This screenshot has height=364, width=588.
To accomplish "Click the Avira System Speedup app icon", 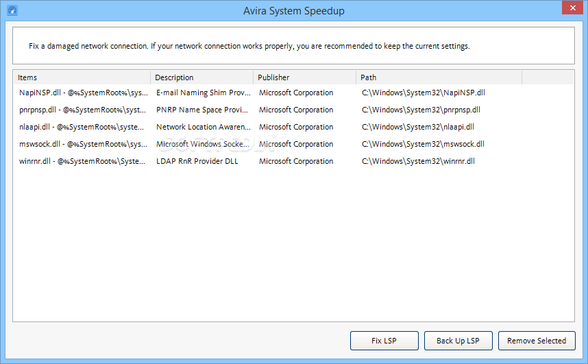I will pos(12,10).
